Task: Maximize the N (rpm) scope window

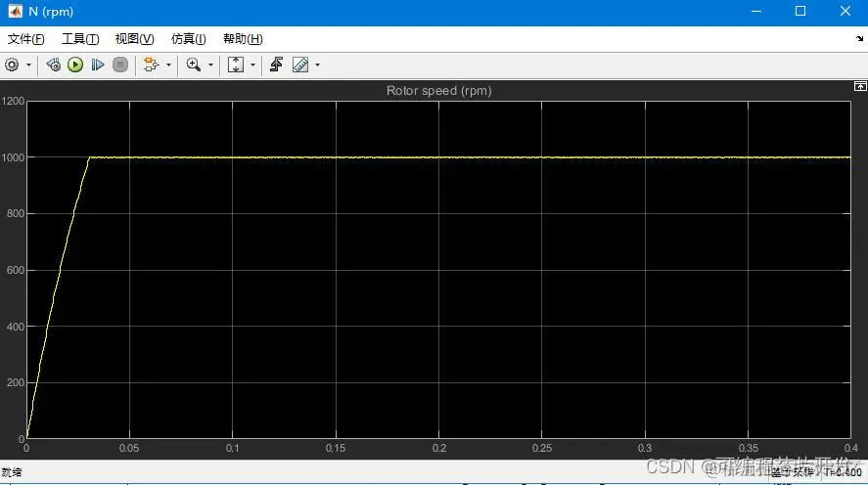Action: pos(800,11)
